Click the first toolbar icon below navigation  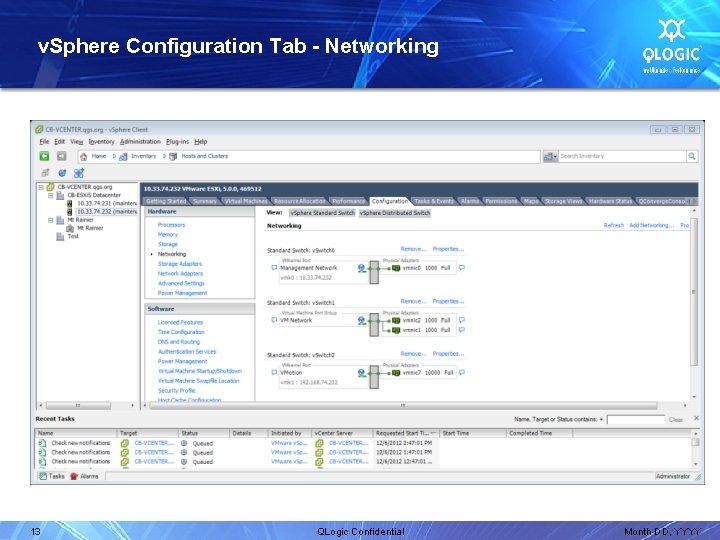click(45, 173)
